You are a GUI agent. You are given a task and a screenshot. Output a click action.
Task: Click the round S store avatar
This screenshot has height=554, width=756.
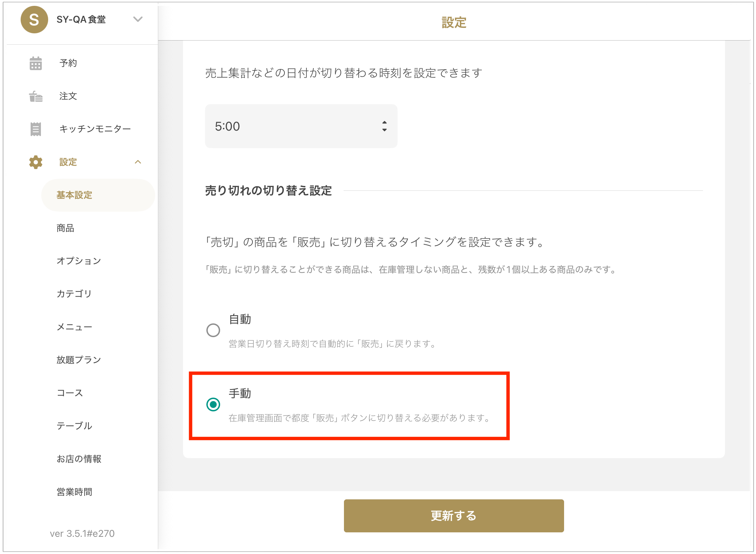pyautogui.click(x=34, y=20)
